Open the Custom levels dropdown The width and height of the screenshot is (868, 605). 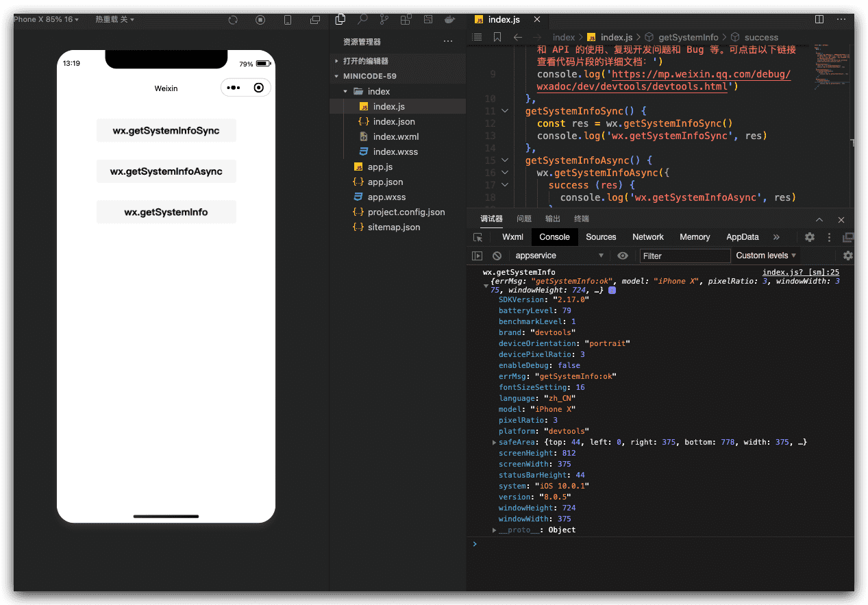tap(766, 256)
